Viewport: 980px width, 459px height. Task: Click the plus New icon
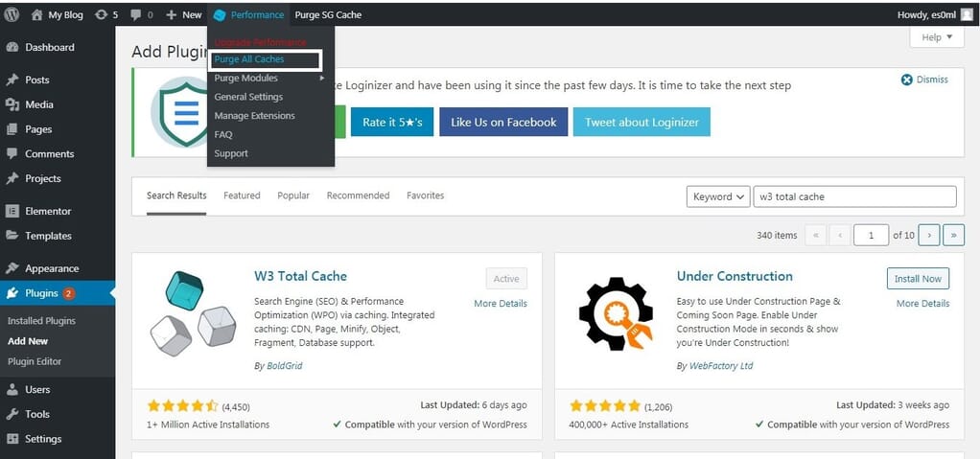coord(172,15)
